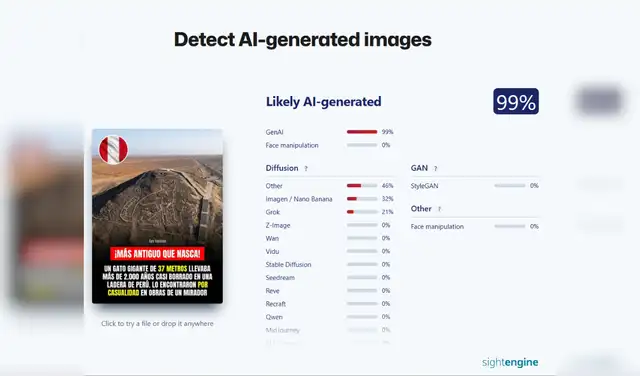This screenshot has height=376, width=640.
Task: Click the 'Qwen' row label
Action: tap(274, 317)
